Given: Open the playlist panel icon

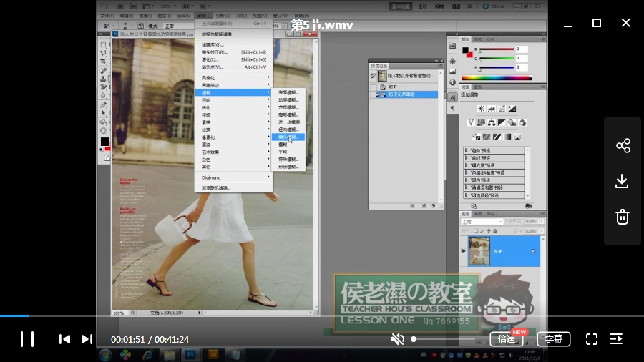Looking at the screenshot, I should (x=616, y=339).
